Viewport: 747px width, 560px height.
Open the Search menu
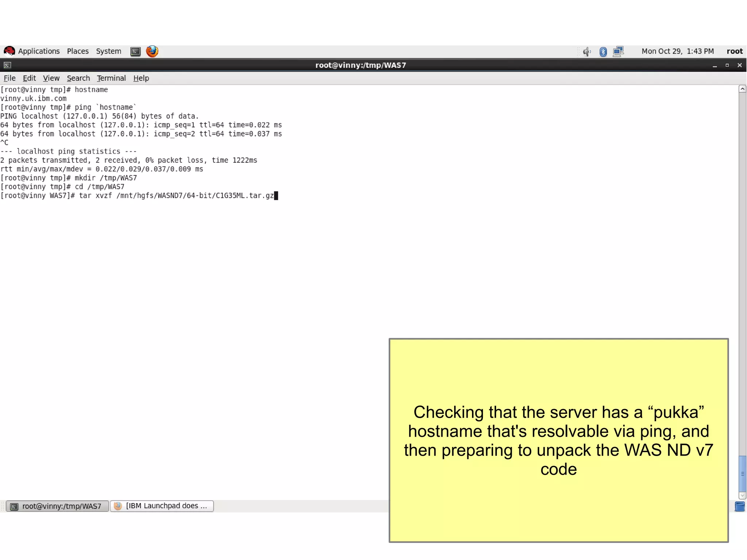pos(78,78)
